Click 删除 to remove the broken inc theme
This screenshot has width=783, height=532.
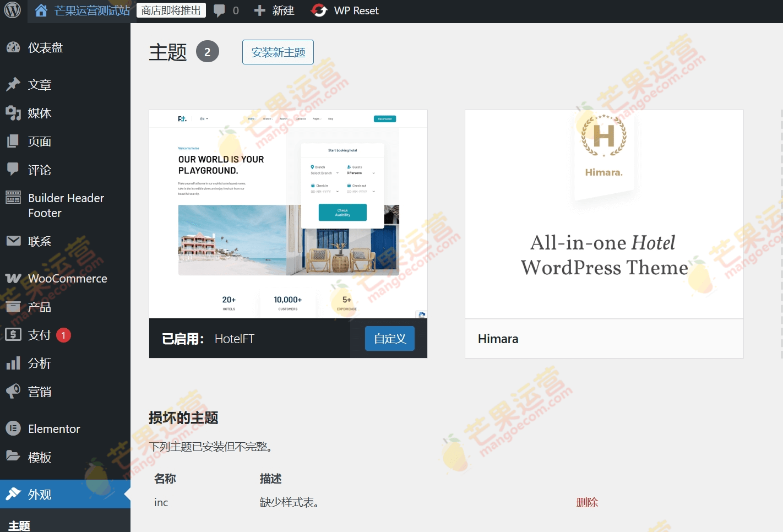(587, 502)
